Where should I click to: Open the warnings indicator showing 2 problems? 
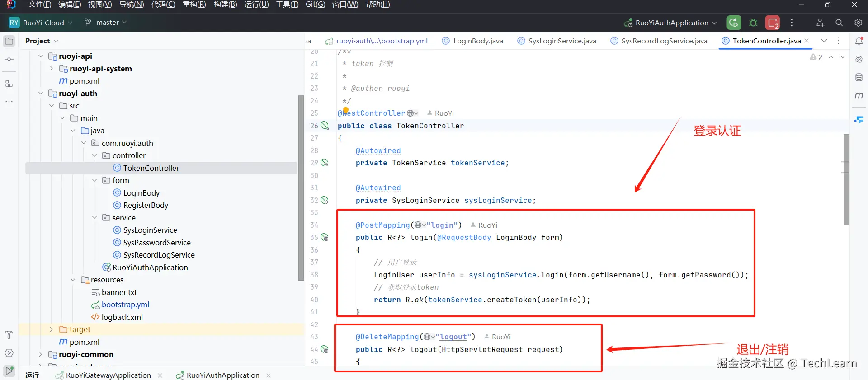click(x=816, y=57)
